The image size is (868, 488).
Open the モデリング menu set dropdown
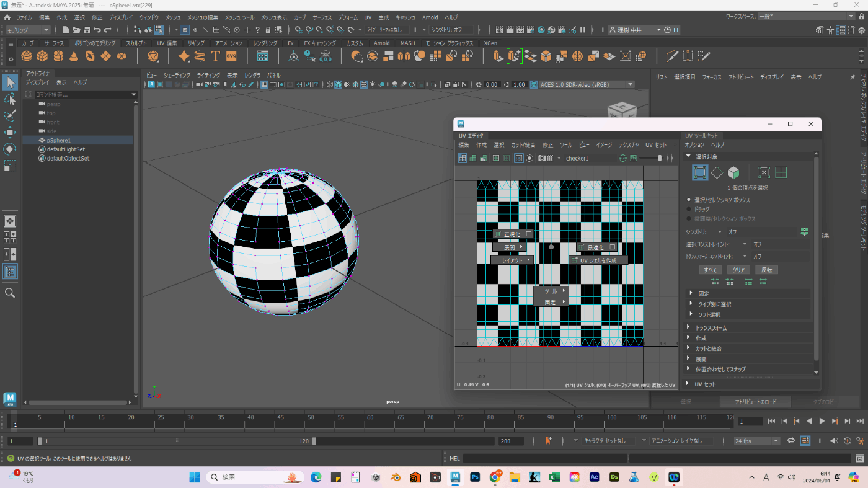tap(29, 30)
